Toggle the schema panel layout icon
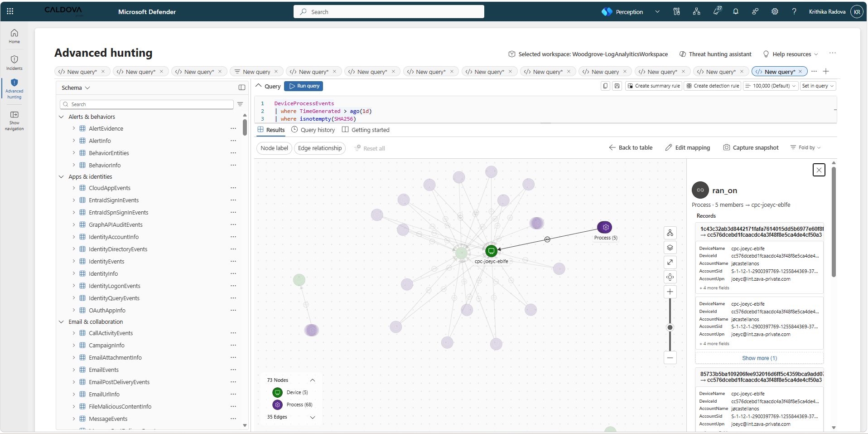 click(242, 88)
